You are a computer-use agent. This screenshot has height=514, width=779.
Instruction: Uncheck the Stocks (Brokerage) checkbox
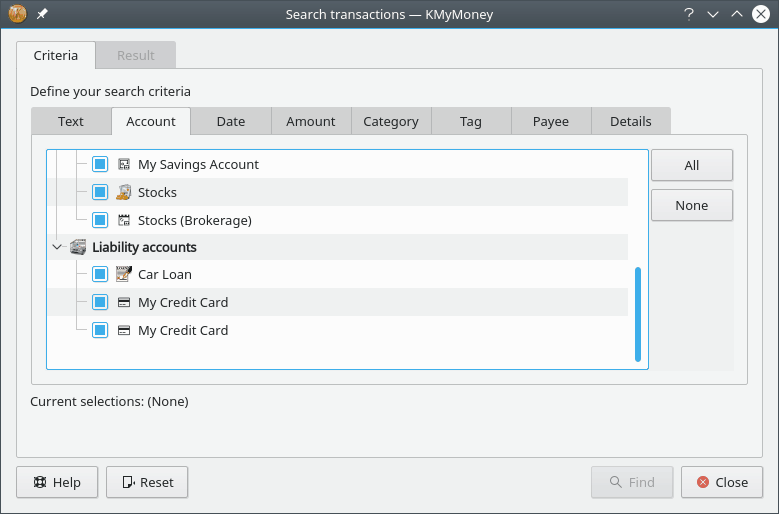[x=100, y=220]
